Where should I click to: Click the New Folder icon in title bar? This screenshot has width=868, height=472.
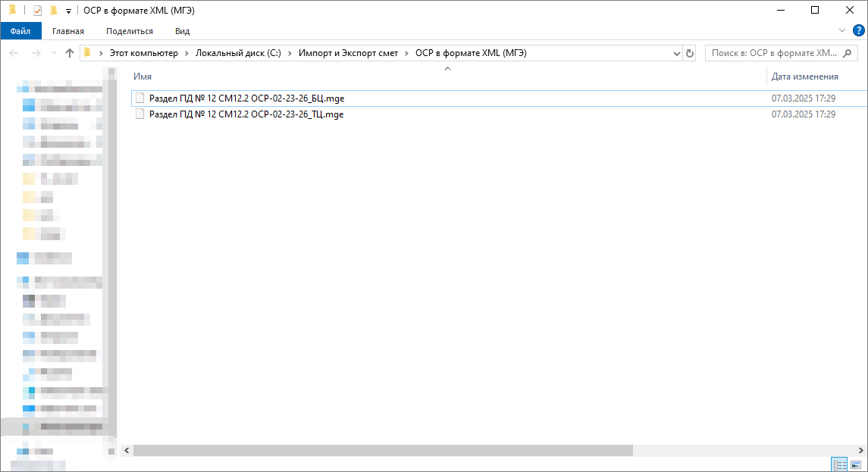coord(53,10)
